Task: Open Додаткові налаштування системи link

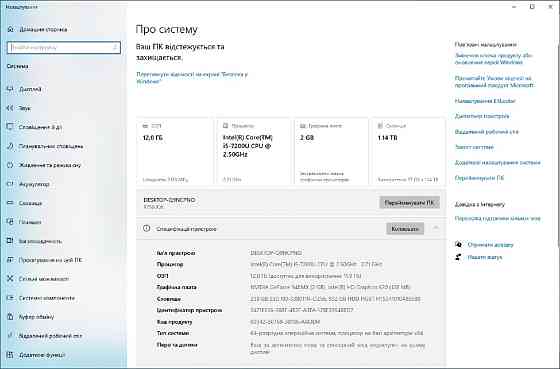Action: tap(498, 163)
